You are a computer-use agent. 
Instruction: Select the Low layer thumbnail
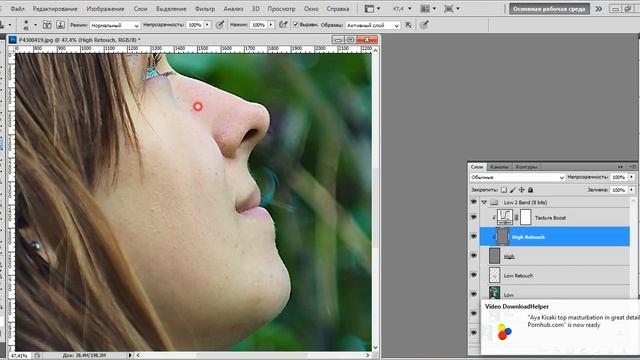tap(494, 293)
